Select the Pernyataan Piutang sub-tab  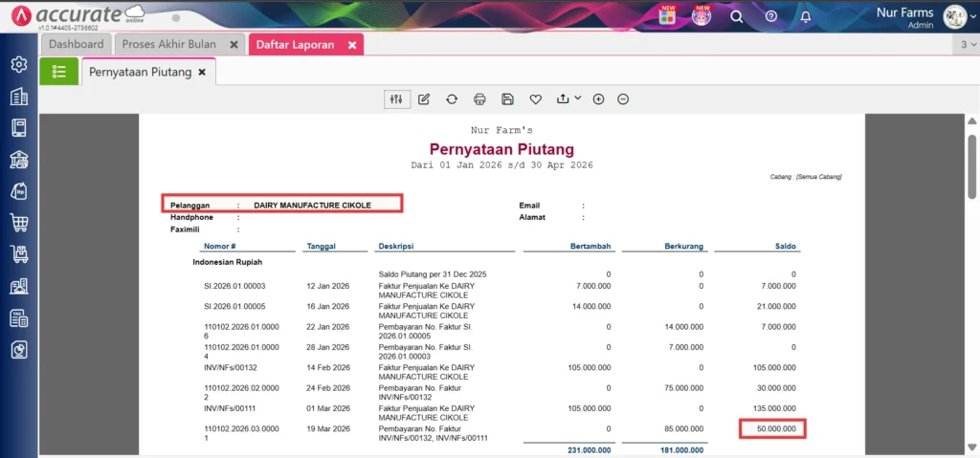tap(140, 72)
